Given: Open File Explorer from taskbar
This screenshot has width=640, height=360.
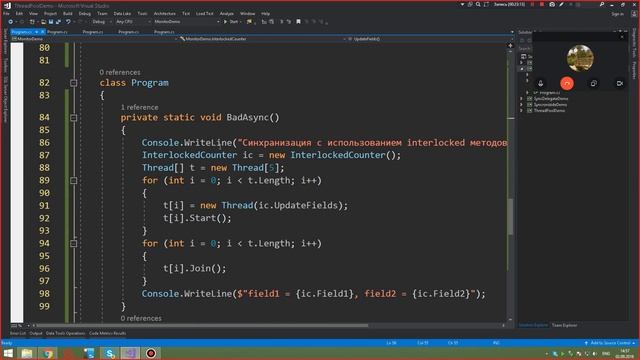Looking at the screenshot, I should click(x=27, y=353).
